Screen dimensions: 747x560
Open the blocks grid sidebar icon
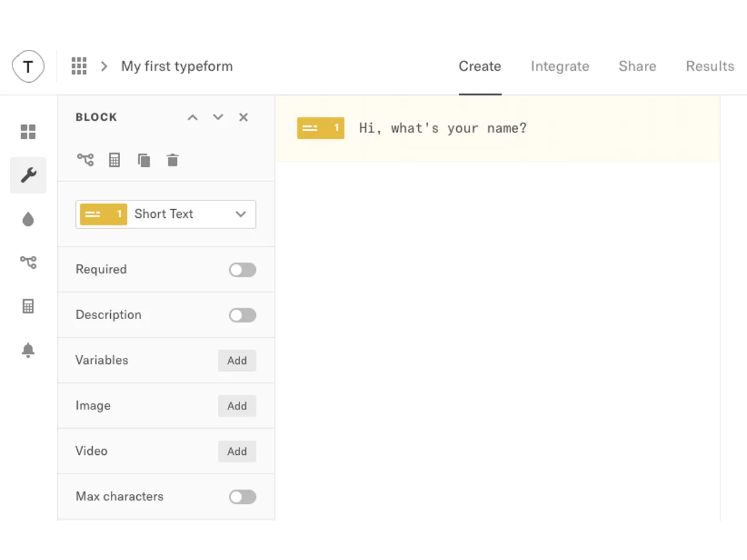[x=28, y=132]
